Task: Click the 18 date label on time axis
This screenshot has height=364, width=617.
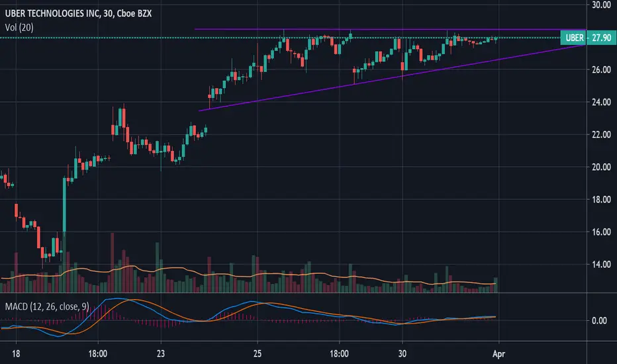Action: 16,354
